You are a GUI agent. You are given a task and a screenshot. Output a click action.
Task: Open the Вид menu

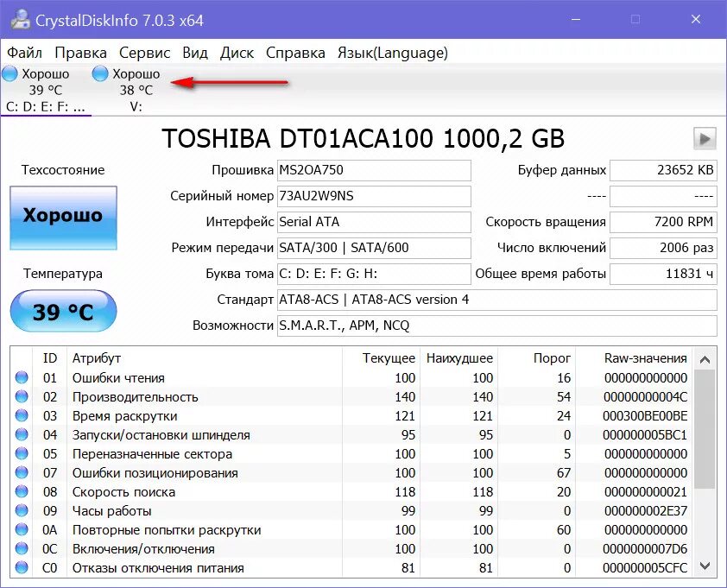click(195, 53)
